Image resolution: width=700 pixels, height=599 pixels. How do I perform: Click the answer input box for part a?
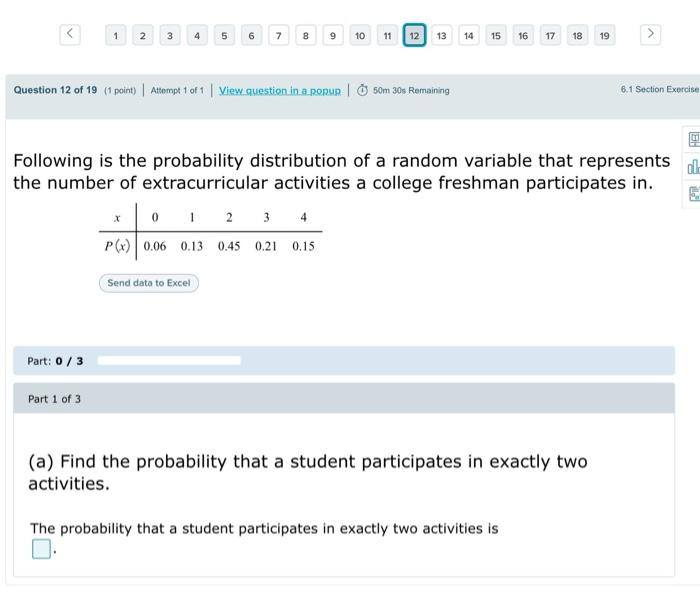(x=42, y=549)
